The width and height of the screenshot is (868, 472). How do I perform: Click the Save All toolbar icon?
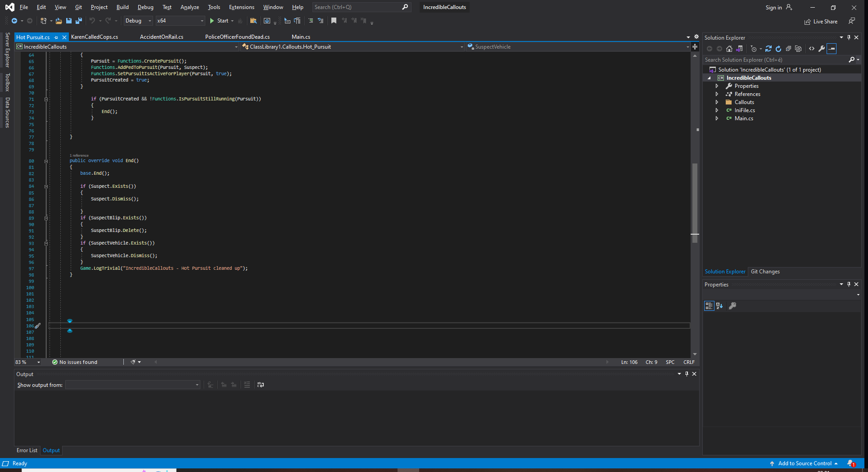click(79, 21)
